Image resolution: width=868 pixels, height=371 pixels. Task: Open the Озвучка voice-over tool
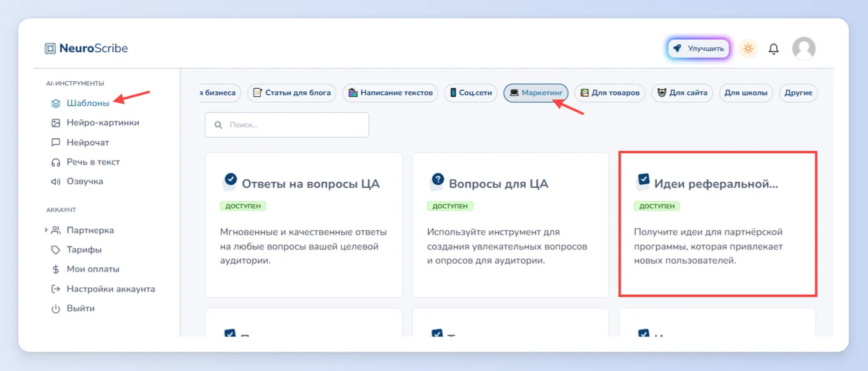pyautogui.click(x=85, y=182)
